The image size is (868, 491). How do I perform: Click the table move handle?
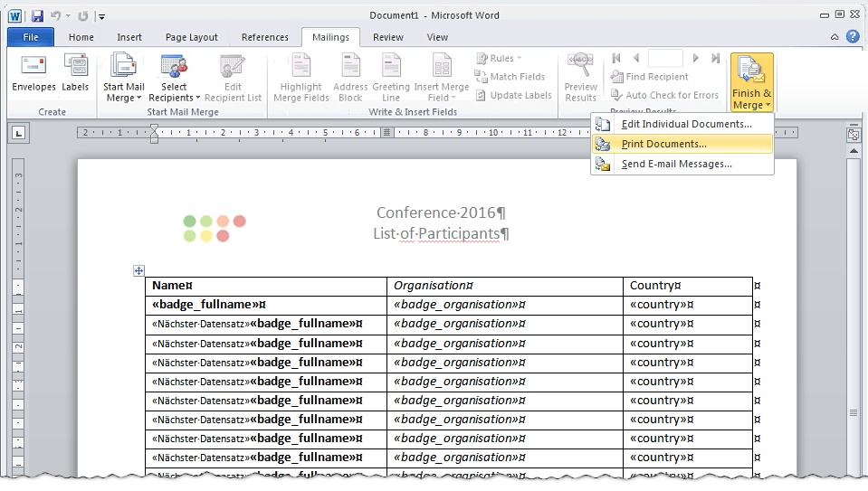[139, 270]
